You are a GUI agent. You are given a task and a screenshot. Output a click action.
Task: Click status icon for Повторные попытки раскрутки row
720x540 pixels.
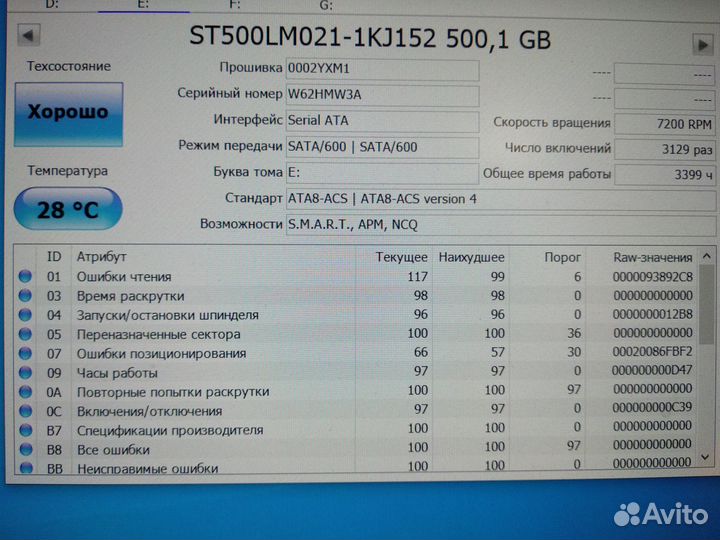pos(26,392)
